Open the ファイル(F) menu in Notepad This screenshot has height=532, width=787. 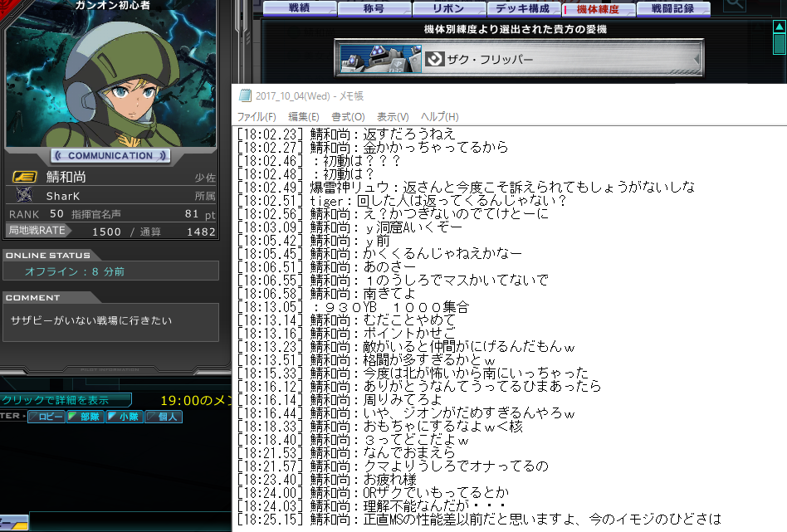[257, 117]
